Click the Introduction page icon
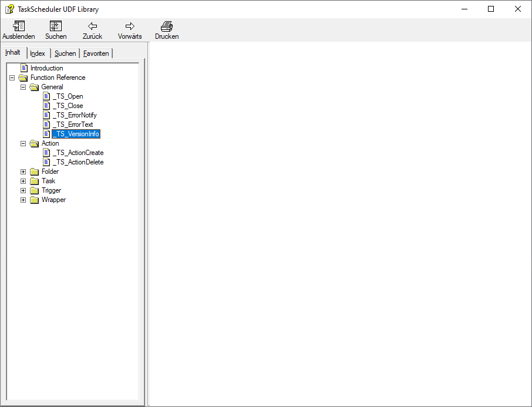The width and height of the screenshot is (532, 407). (24, 68)
